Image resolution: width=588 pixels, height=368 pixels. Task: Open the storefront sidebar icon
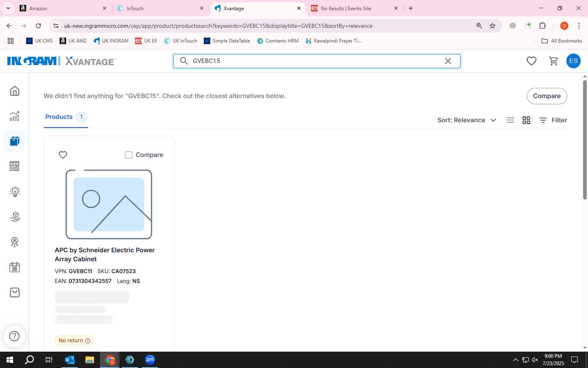click(x=15, y=166)
